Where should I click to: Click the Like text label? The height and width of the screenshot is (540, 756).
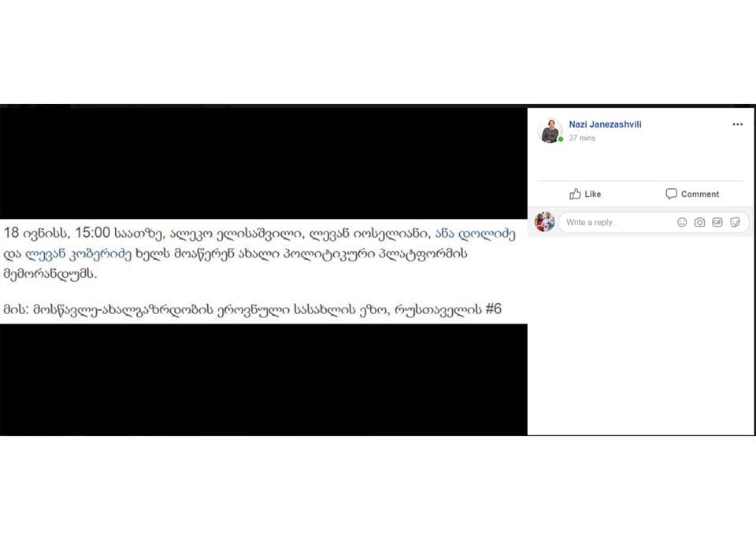pyautogui.click(x=592, y=194)
